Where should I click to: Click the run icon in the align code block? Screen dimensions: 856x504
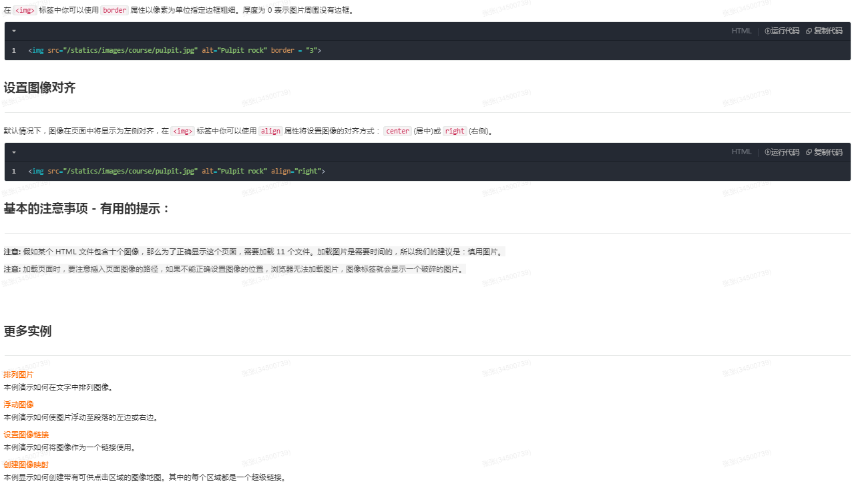[x=768, y=152]
